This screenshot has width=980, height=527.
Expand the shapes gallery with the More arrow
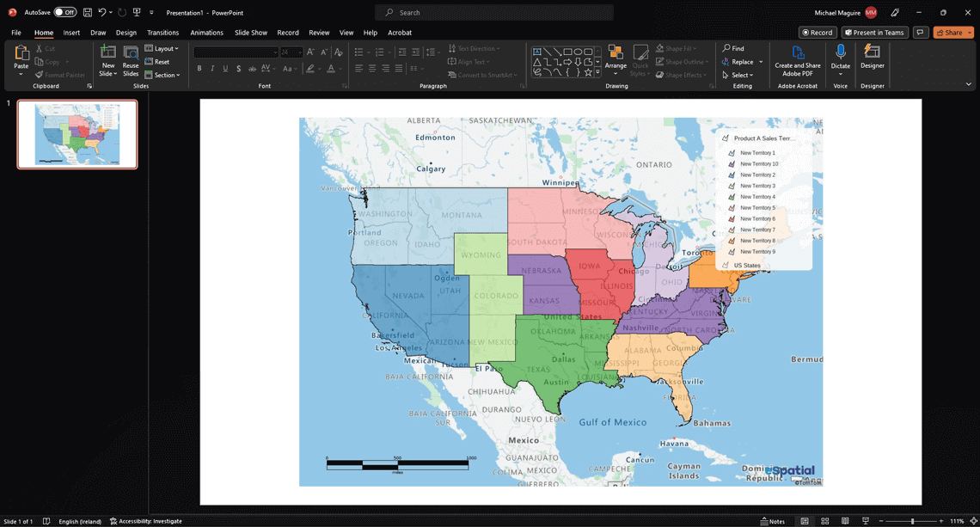(598, 72)
